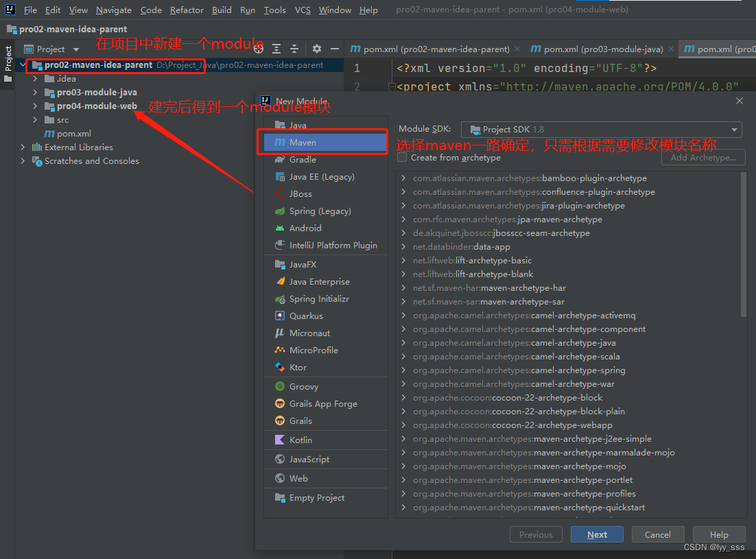Click the Help button in the dialog
This screenshot has height=559, width=756.
[x=719, y=534]
